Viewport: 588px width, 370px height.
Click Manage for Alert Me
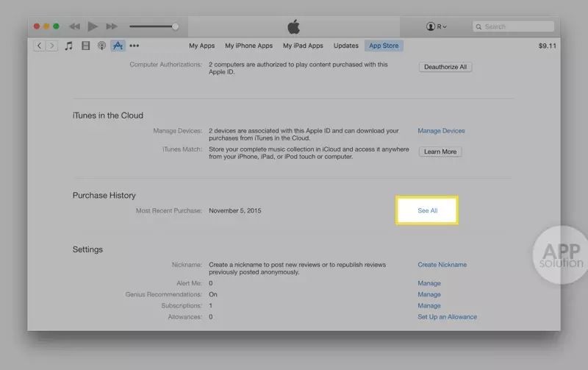429,283
